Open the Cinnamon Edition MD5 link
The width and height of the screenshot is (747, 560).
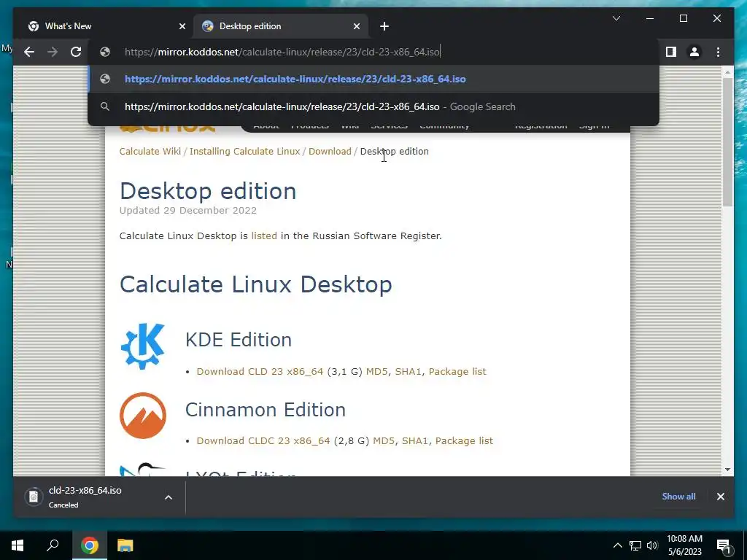click(x=384, y=441)
